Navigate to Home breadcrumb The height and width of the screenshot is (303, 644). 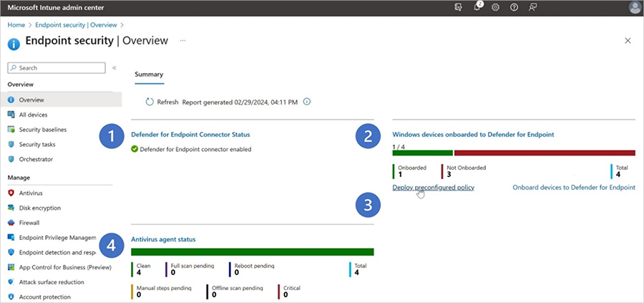pyautogui.click(x=16, y=25)
